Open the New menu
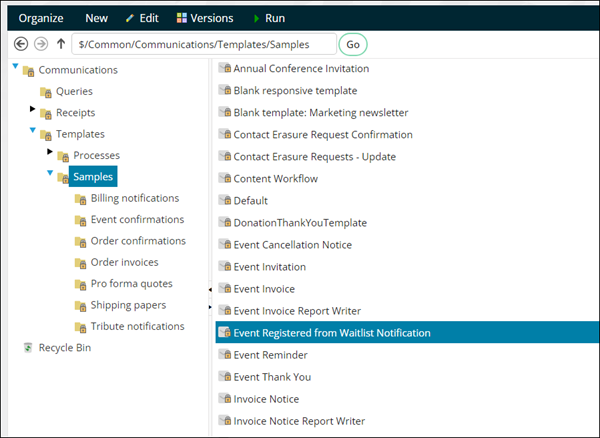600x438 pixels. click(96, 18)
